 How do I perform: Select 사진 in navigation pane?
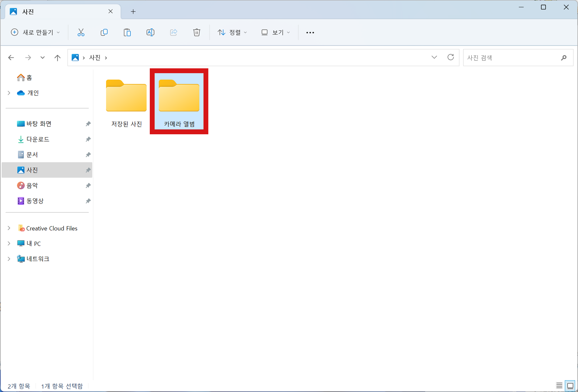[47, 170]
